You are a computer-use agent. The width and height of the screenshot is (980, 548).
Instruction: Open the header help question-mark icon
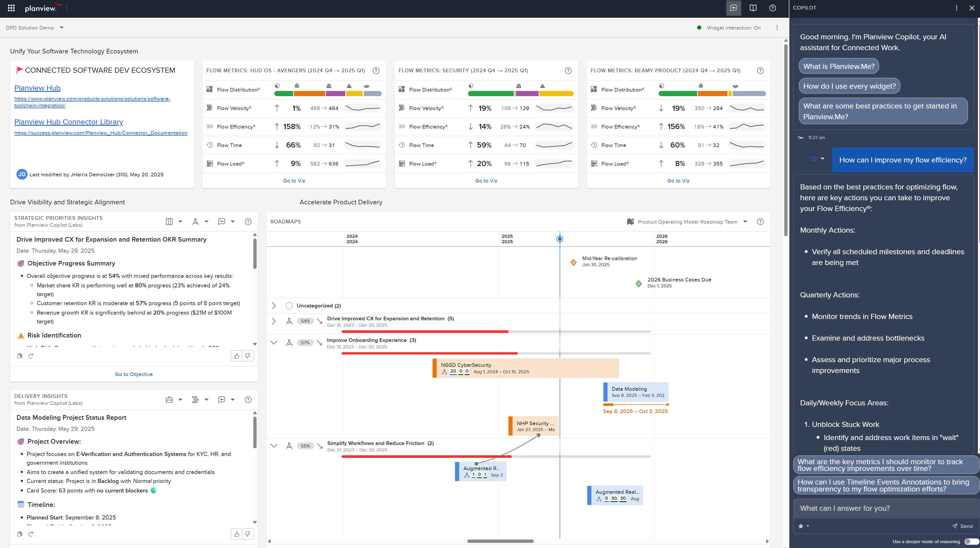pyautogui.click(x=773, y=8)
